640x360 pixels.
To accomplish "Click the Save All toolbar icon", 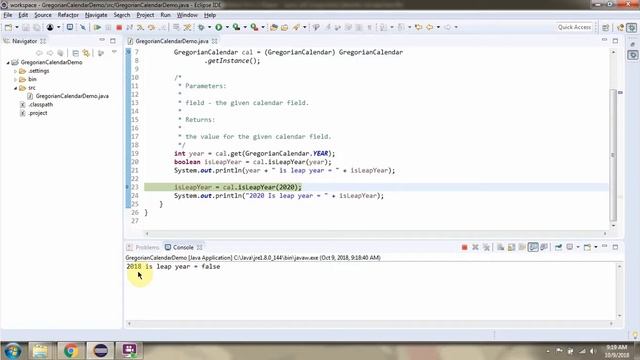I will (37, 27).
